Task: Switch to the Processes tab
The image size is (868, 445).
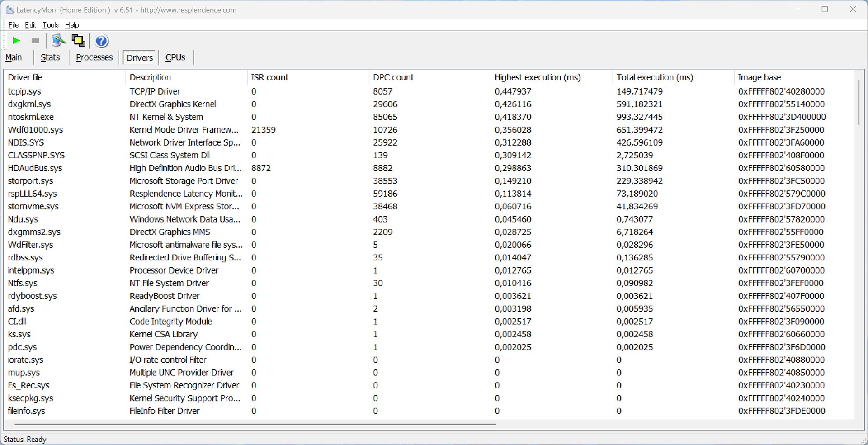Action: click(94, 57)
